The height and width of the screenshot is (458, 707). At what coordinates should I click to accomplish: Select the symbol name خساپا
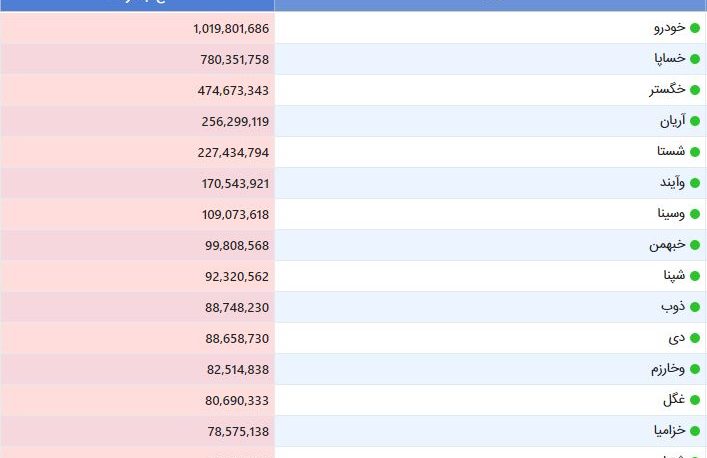670,59
